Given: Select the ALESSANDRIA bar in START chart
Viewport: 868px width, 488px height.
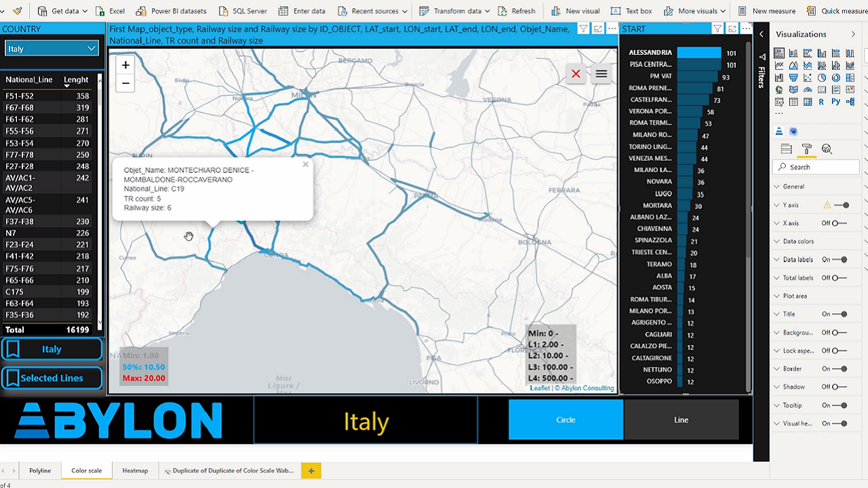Looking at the screenshot, I should click(x=699, y=52).
